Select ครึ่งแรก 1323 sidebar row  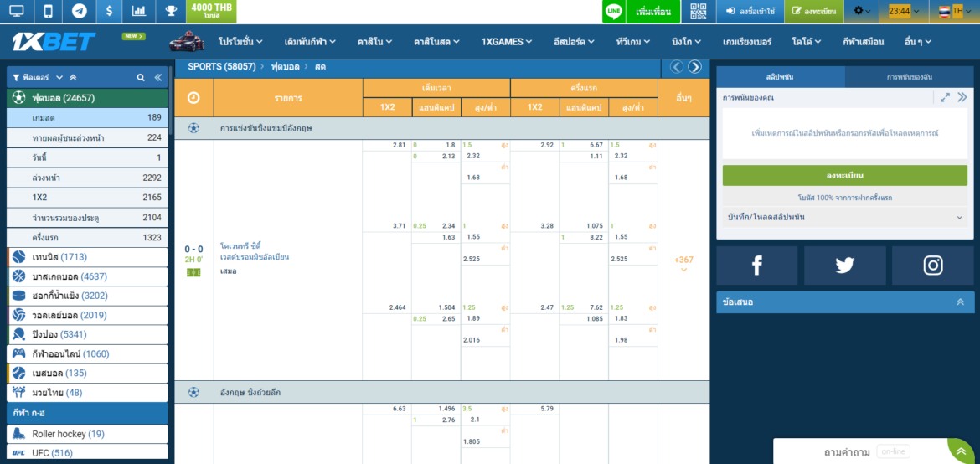click(87, 238)
